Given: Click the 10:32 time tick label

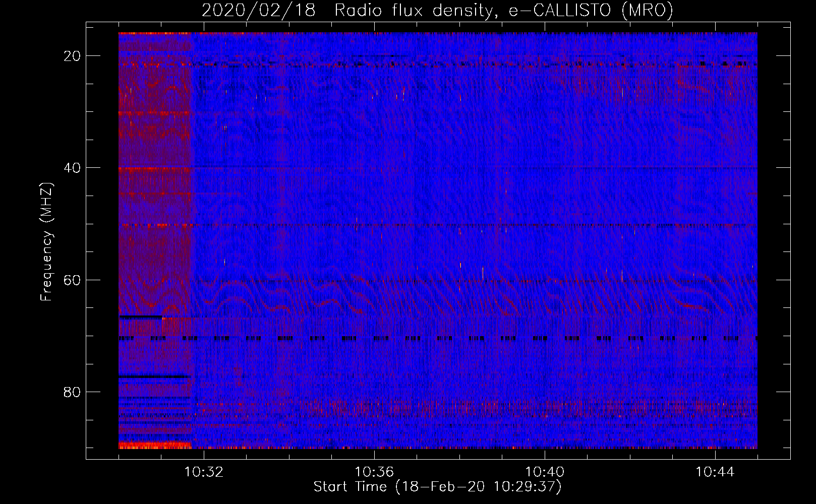Looking at the screenshot, I should click(204, 472).
